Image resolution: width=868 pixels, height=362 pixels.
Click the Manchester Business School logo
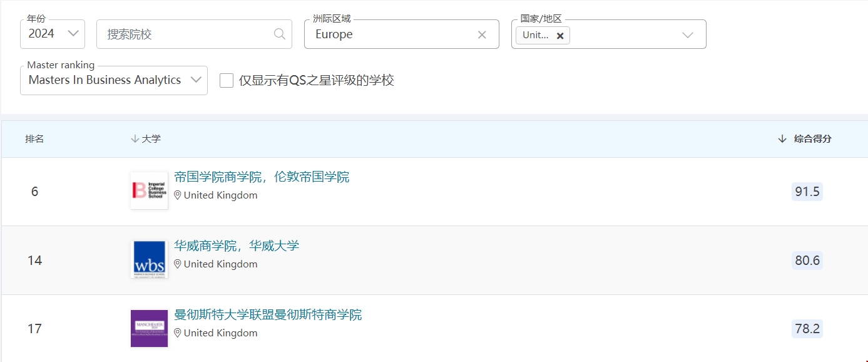click(x=149, y=328)
